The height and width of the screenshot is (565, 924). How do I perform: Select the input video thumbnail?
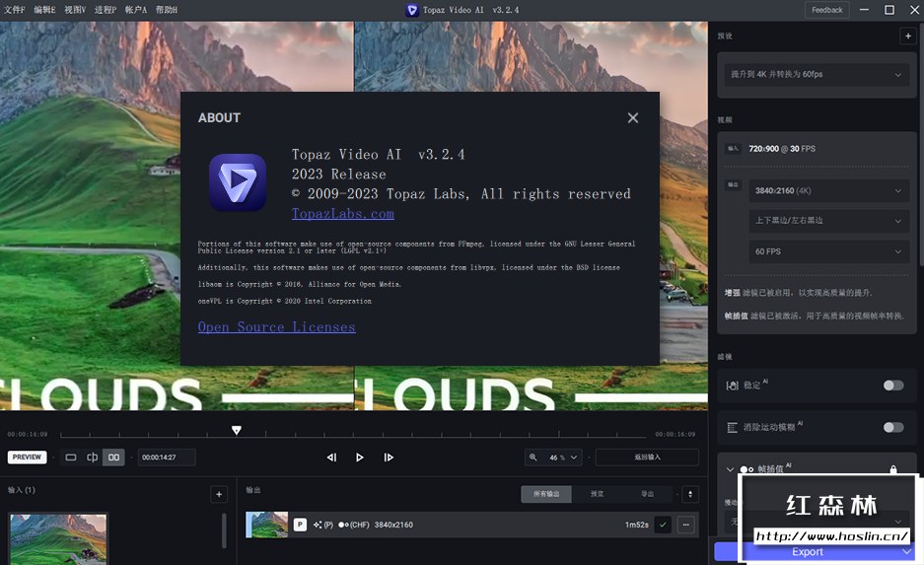[x=58, y=538]
